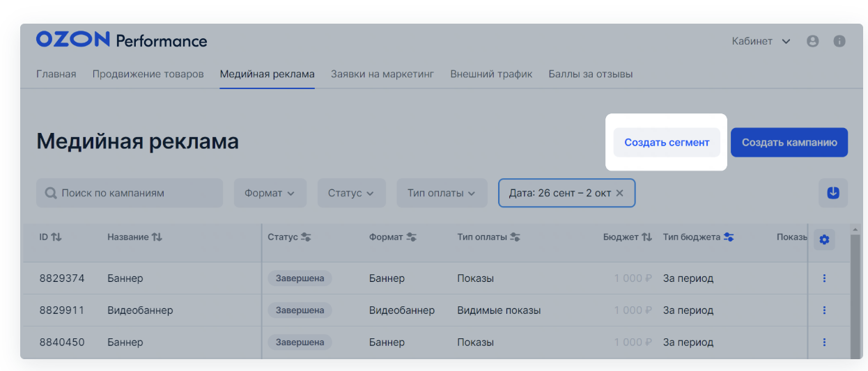
Task: Open the Кабинет account dropdown
Action: (x=761, y=41)
